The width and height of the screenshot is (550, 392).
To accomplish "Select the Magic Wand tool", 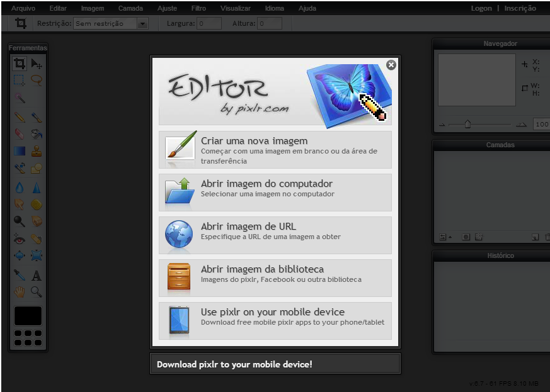I will pyautogui.click(x=20, y=98).
